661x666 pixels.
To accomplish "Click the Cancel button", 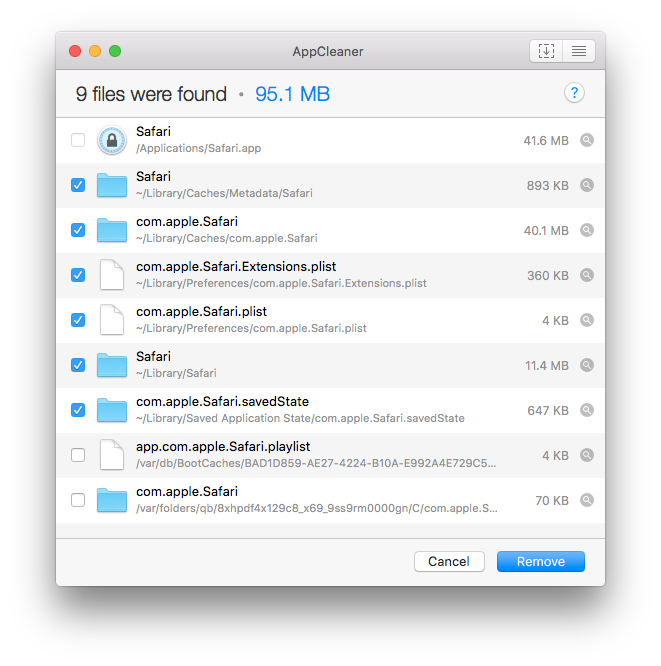I will (x=449, y=562).
